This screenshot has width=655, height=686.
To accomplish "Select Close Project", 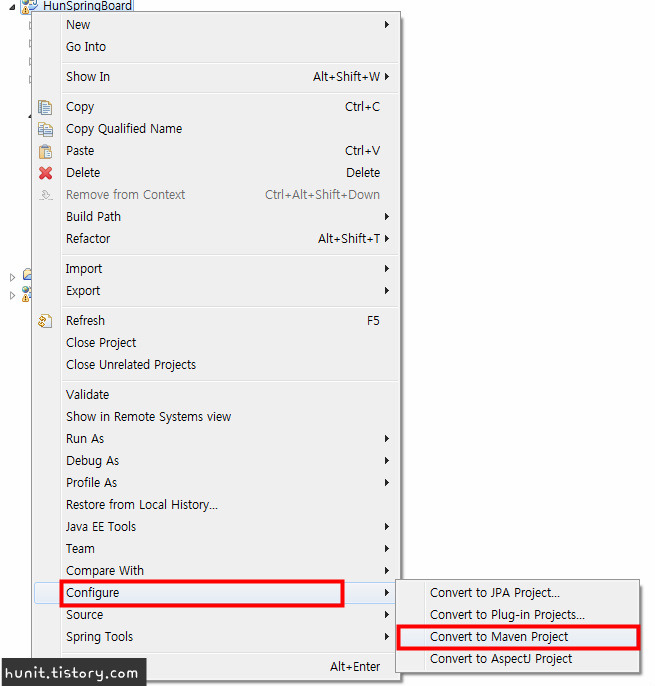I will pyautogui.click(x=217, y=343).
